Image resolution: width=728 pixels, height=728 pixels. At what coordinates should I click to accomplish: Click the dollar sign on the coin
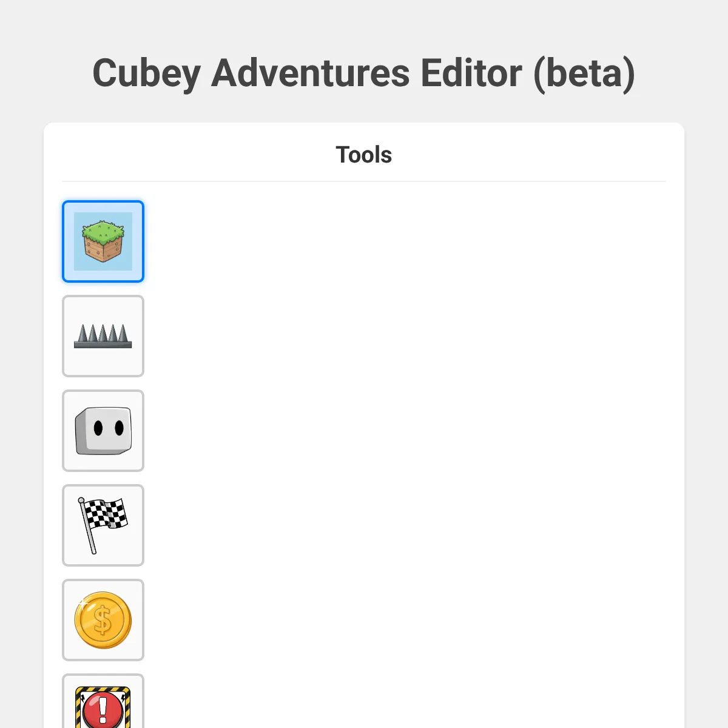pyautogui.click(x=103, y=621)
